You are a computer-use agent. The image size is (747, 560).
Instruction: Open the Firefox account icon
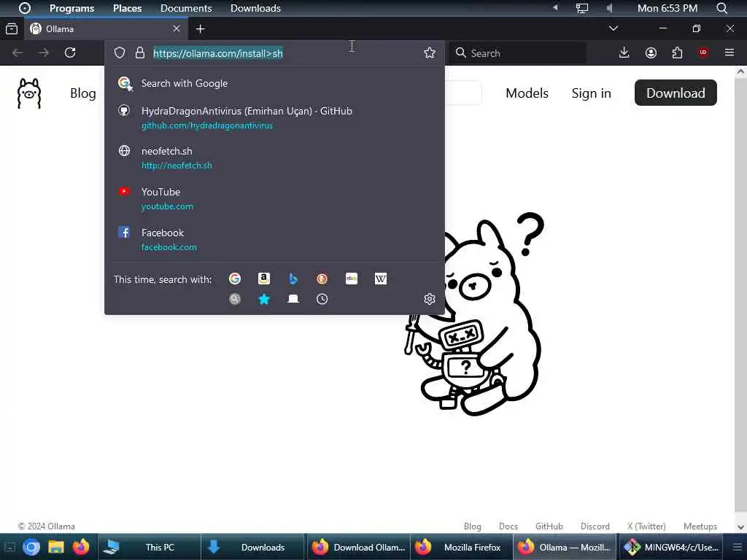tap(651, 52)
